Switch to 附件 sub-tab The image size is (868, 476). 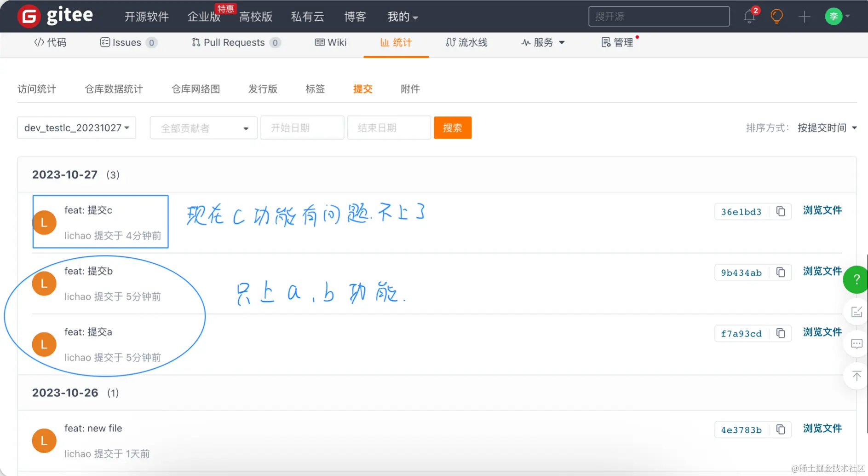point(410,89)
